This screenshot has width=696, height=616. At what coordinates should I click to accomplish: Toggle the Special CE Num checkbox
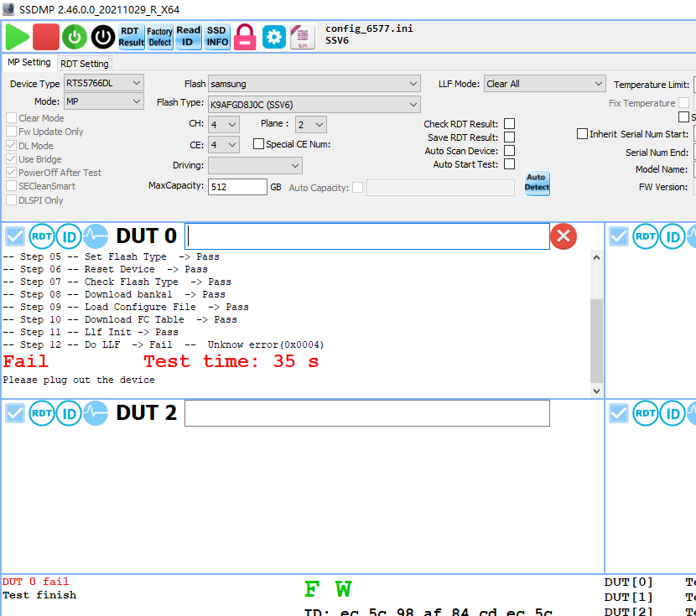pyautogui.click(x=259, y=144)
